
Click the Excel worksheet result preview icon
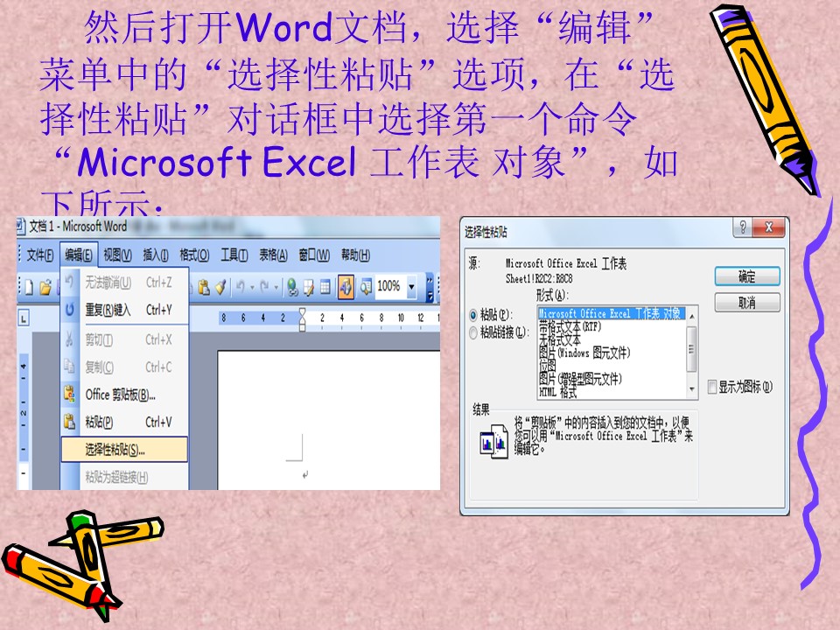493,441
